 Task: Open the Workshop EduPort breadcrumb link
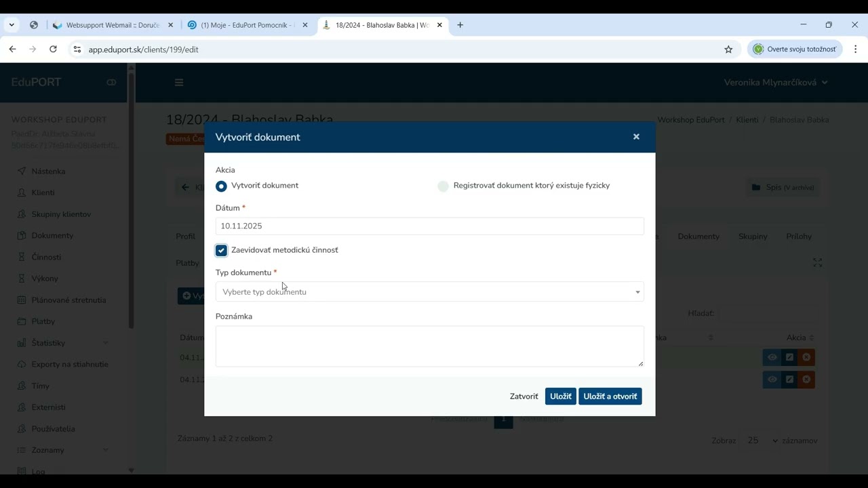click(x=691, y=120)
